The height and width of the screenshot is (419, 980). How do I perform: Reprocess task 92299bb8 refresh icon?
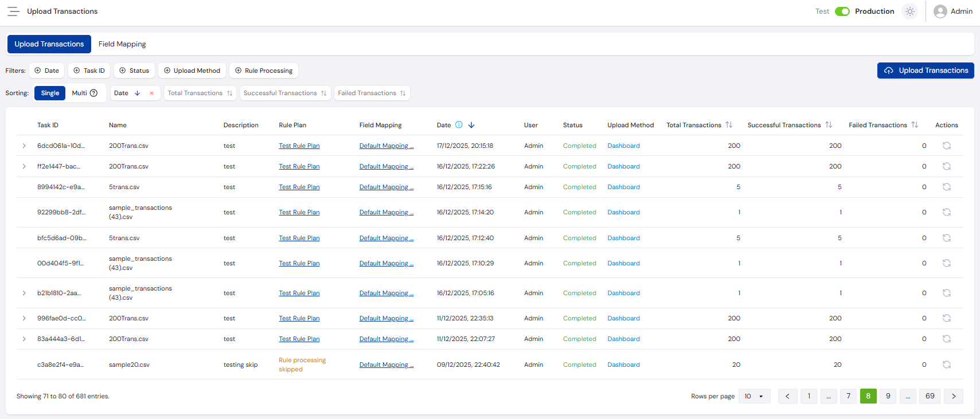pyautogui.click(x=947, y=212)
